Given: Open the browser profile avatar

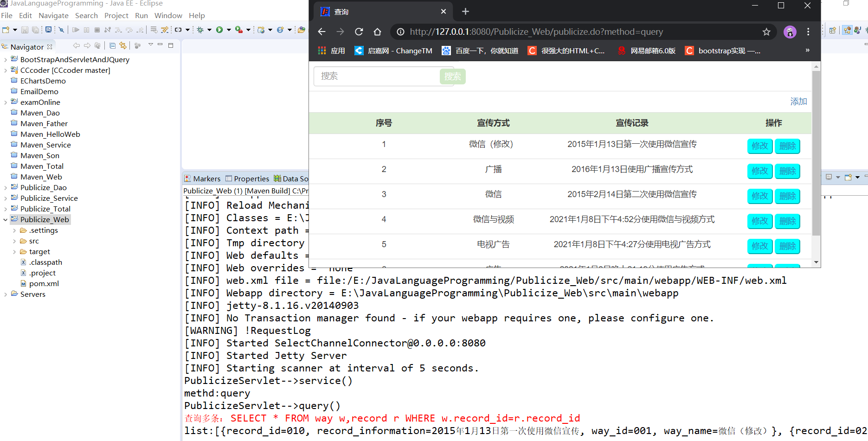Looking at the screenshot, I should (x=790, y=32).
